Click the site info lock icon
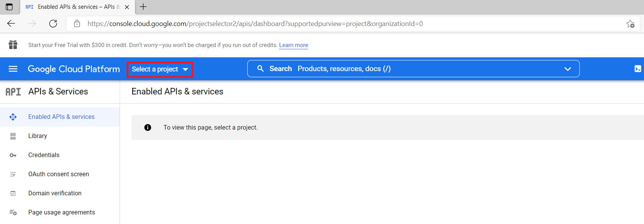 [x=77, y=24]
